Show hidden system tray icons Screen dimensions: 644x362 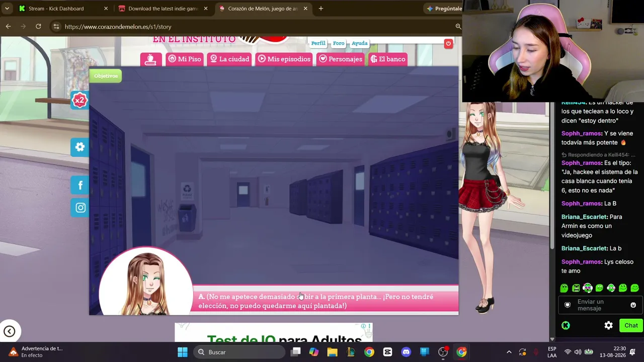point(509,352)
